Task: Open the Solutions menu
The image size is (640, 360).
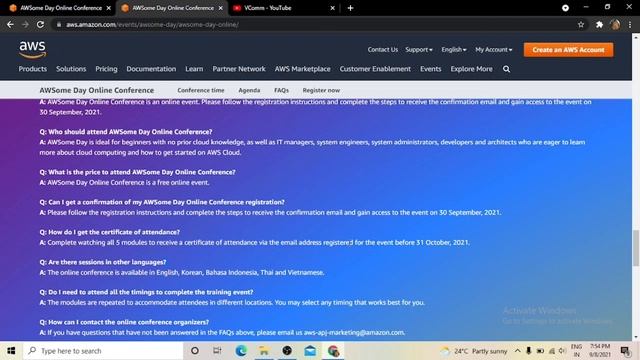Action: (71, 69)
